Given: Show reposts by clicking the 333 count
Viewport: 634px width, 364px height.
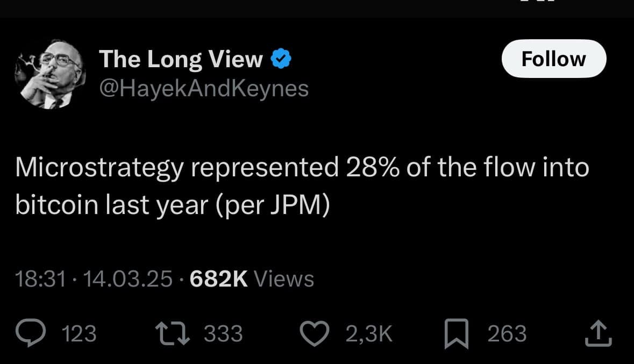Looking at the screenshot, I should click(x=223, y=334).
